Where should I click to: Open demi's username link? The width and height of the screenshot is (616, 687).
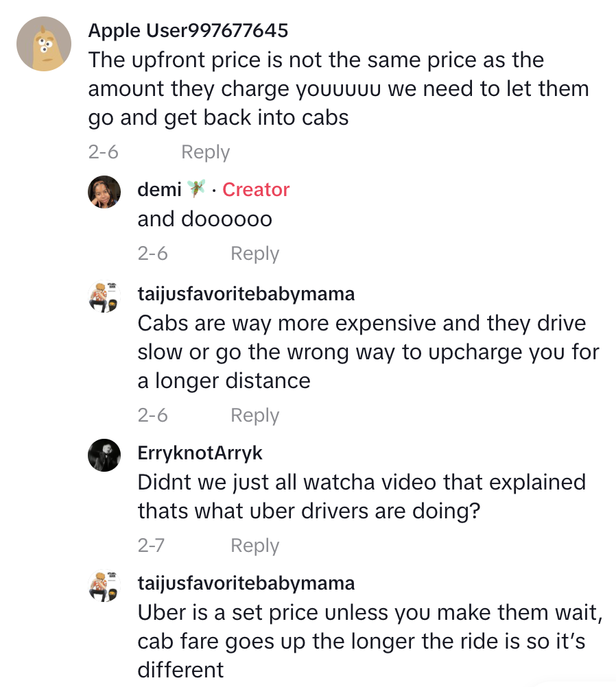pyautogui.click(x=159, y=189)
